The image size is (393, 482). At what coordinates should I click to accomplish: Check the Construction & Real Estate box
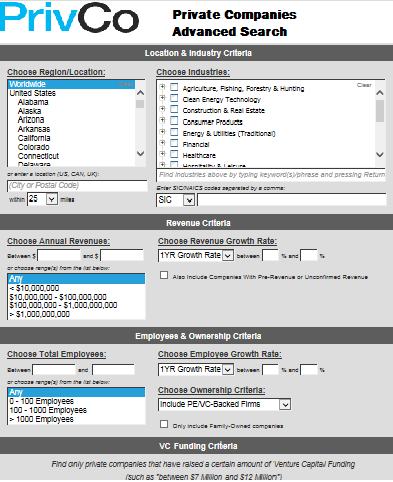tap(174, 109)
